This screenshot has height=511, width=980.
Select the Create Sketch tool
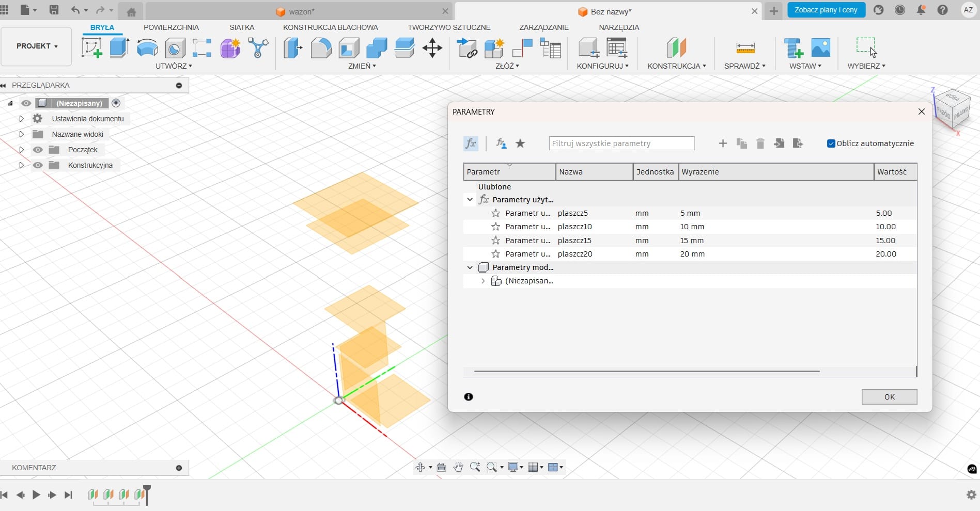(92, 48)
